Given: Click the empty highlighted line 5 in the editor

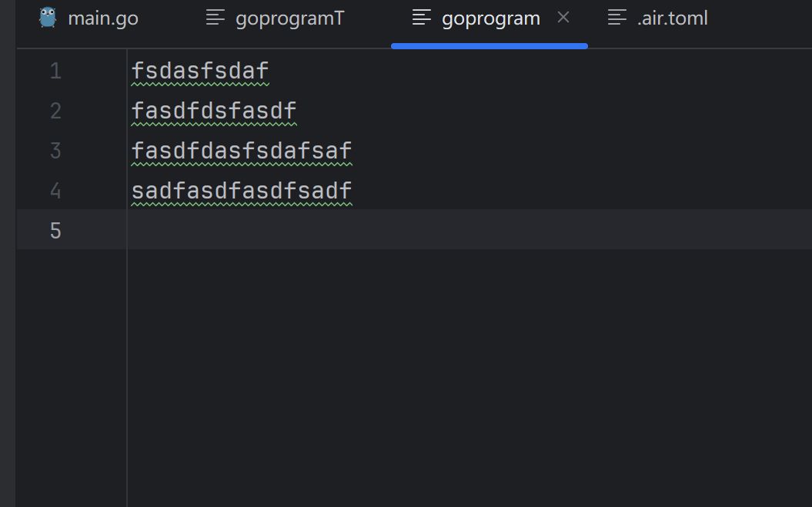Looking at the screenshot, I should click(462, 230).
